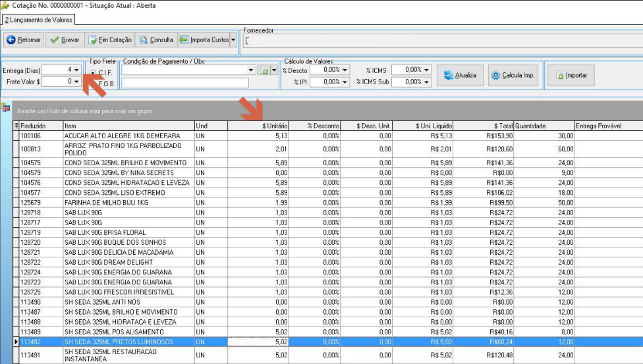This screenshot has height=364, width=643.
Task: Click the Atualiza refresh button
Action: (460, 76)
